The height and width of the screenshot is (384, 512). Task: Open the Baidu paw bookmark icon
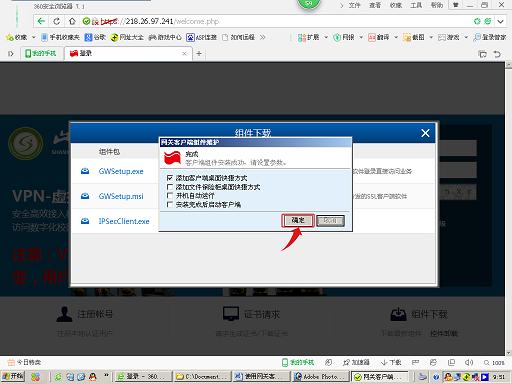190,37
